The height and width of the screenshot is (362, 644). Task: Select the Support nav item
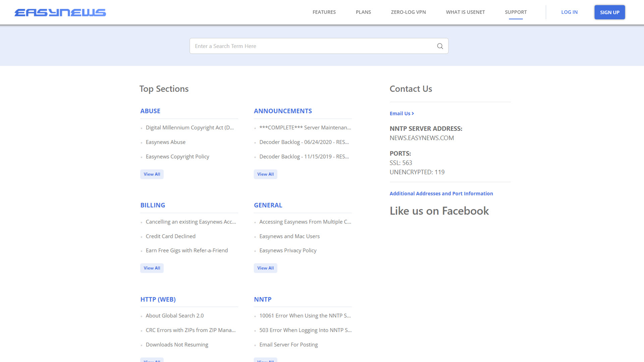tap(516, 12)
